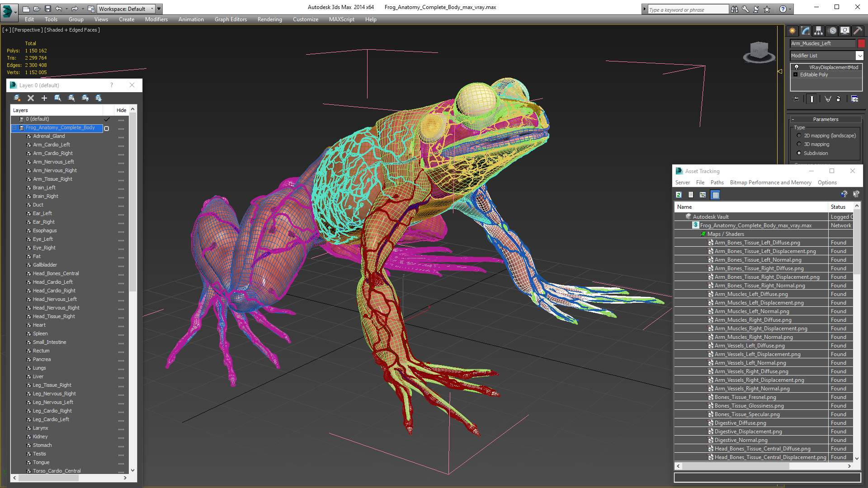The width and height of the screenshot is (868, 488).
Task: Toggle hide column for Liver object
Action: [121, 377]
